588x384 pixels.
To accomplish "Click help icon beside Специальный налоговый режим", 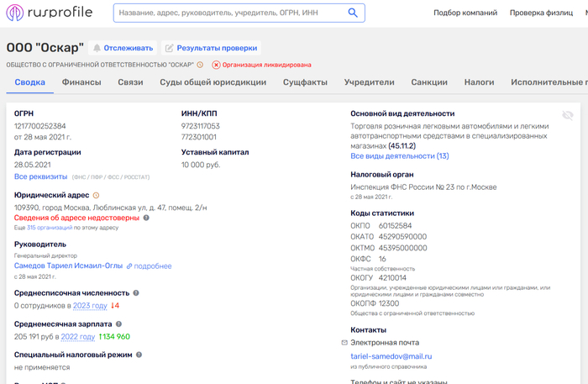I will (139, 355).
